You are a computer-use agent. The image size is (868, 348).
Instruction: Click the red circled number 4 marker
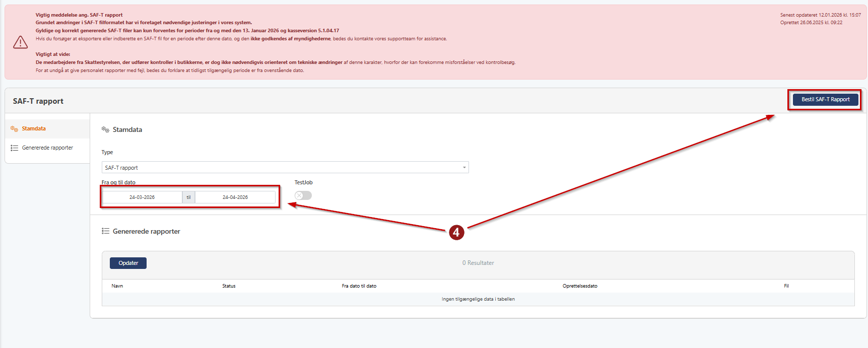(x=456, y=232)
